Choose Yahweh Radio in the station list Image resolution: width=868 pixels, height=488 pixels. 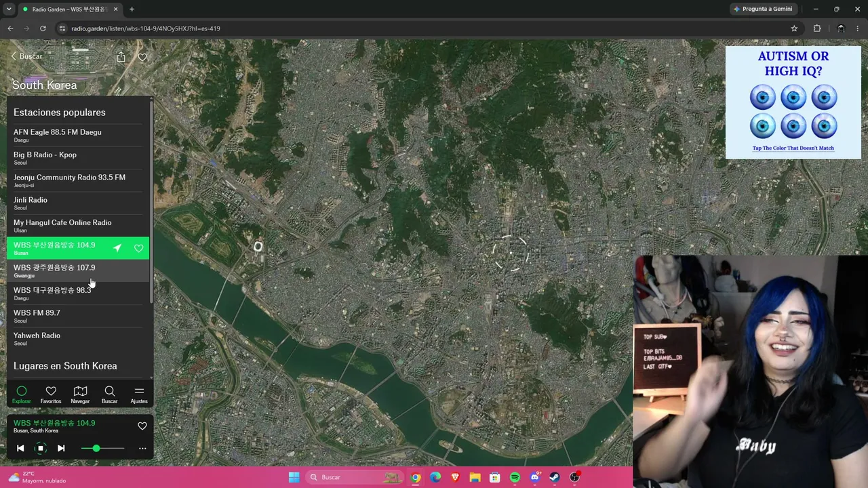pyautogui.click(x=78, y=338)
